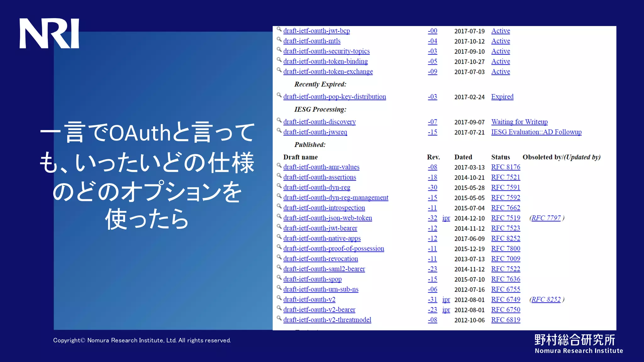Open the draft-ietf-oauth-mtls link
644x362 pixels.
pos(312,41)
